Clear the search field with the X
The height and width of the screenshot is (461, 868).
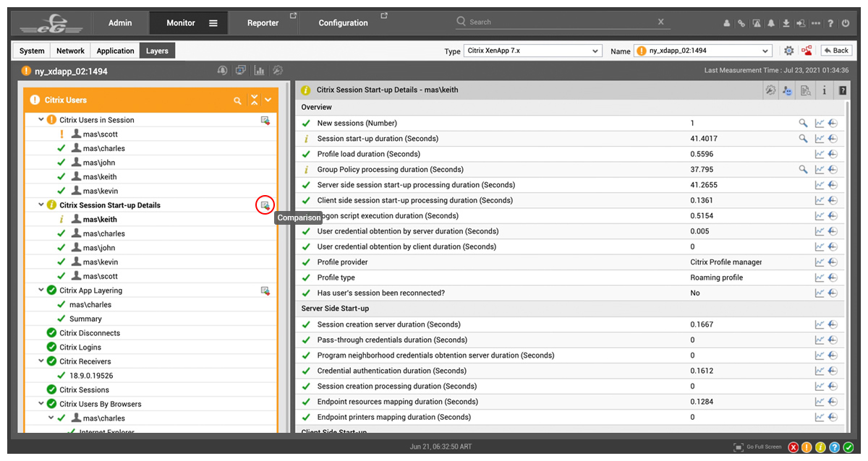click(x=661, y=22)
